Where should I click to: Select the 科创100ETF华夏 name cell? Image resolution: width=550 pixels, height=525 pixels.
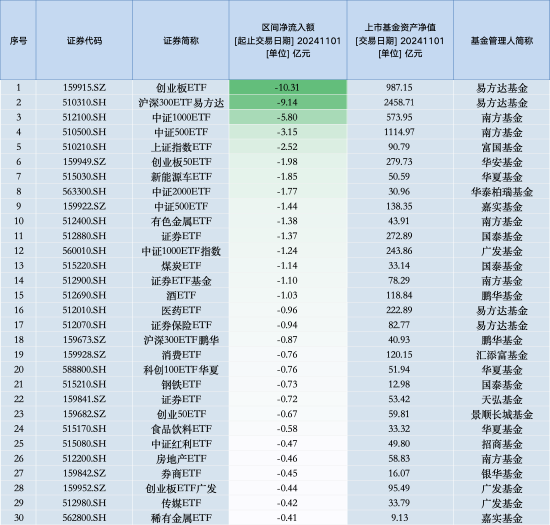click(x=181, y=370)
